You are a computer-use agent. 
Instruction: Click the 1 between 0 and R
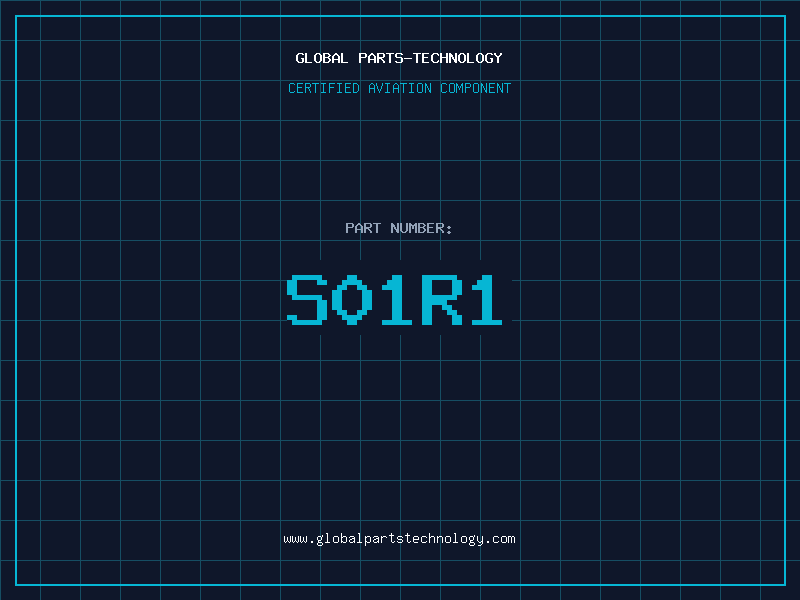click(x=397, y=301)
